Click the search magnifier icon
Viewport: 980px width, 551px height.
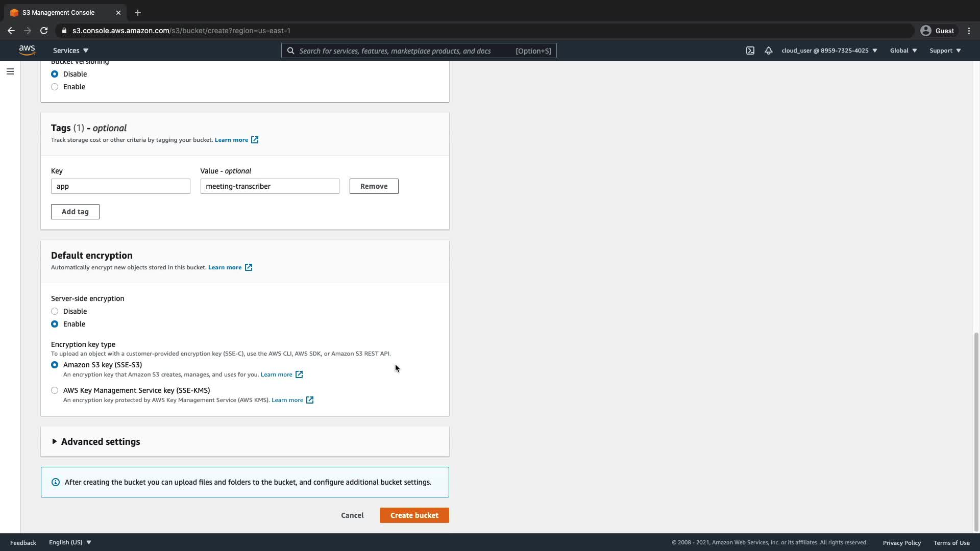click(x=290, y=51)
